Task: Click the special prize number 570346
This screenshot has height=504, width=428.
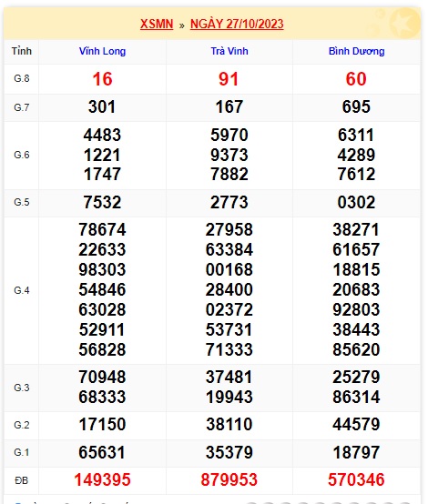Action: pos(356,480)
